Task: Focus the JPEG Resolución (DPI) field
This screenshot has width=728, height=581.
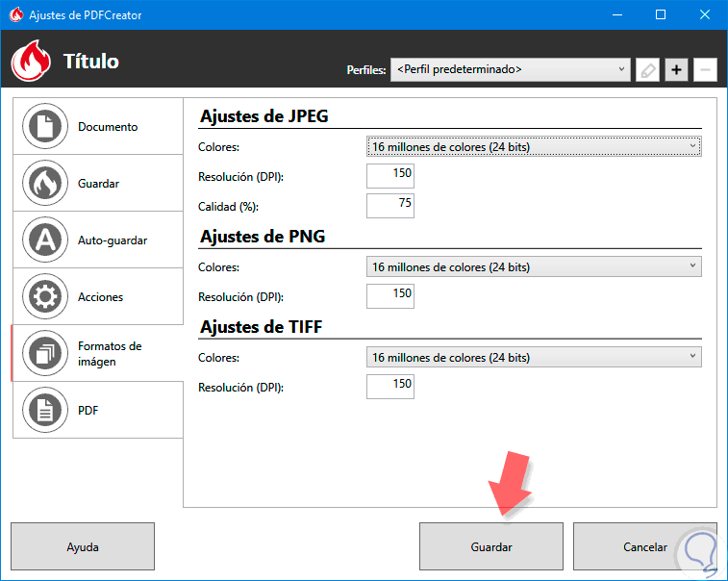Action: (390, 176)
